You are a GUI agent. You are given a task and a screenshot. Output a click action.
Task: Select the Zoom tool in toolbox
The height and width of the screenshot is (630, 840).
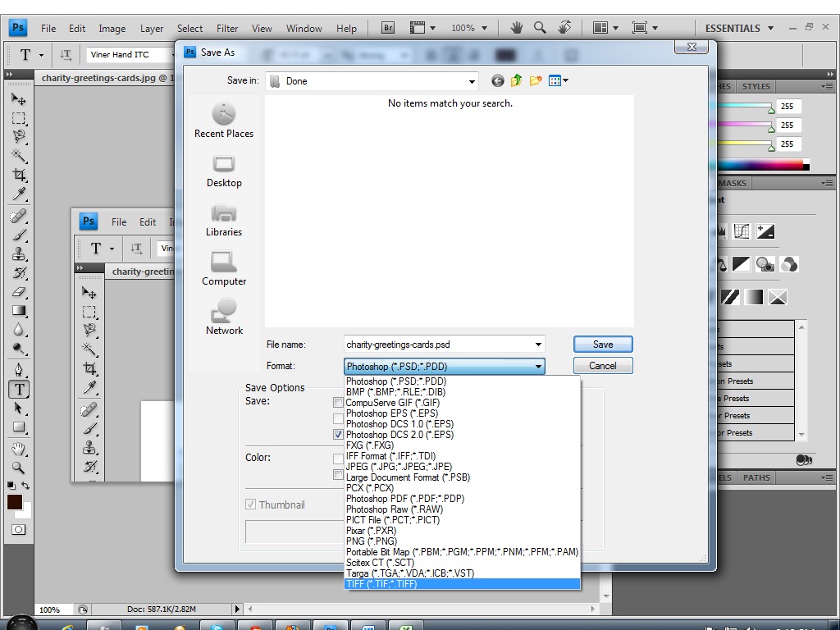point(18,468)
